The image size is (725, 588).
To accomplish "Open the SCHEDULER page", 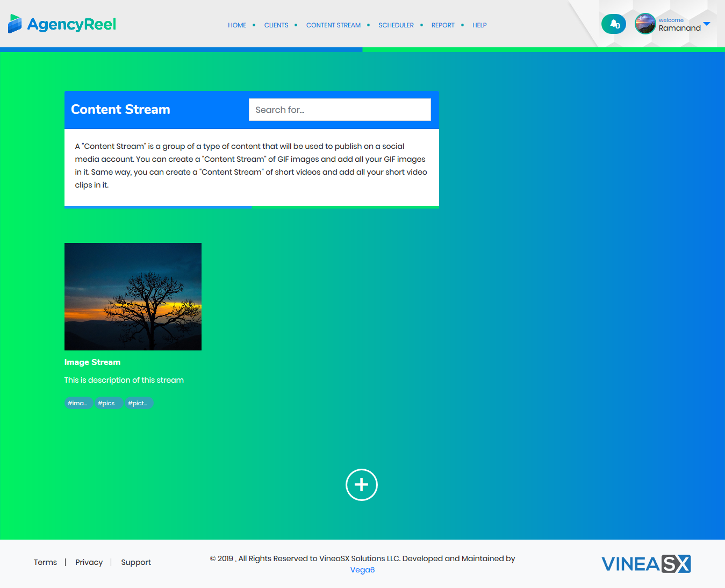I will point(396,25).
